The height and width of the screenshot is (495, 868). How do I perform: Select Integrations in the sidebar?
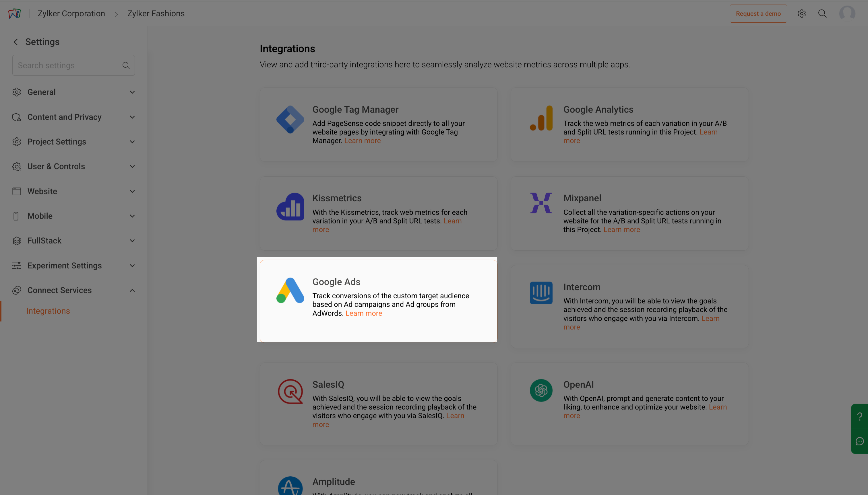click(x=48, y=311)
